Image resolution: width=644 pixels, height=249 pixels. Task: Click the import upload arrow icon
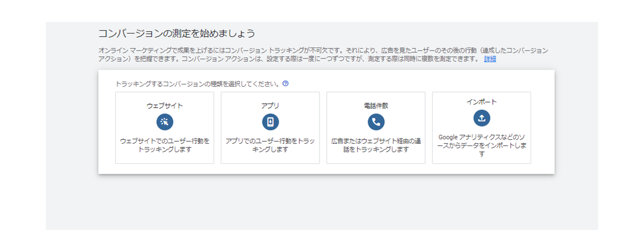coord(481,118)
